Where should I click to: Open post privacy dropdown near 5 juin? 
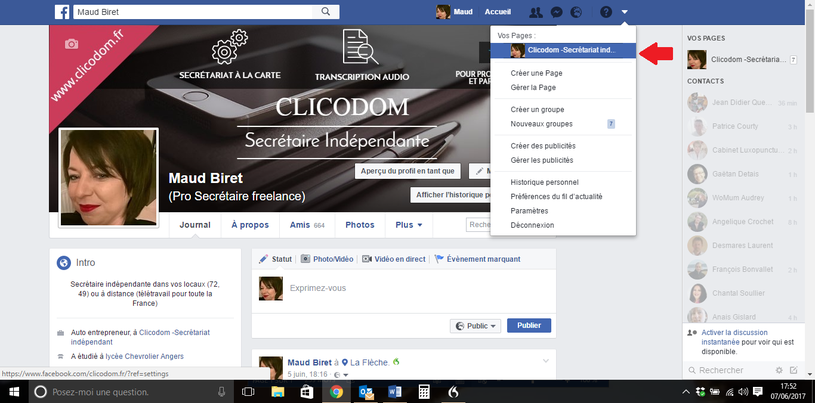click(x=342, y=374)
